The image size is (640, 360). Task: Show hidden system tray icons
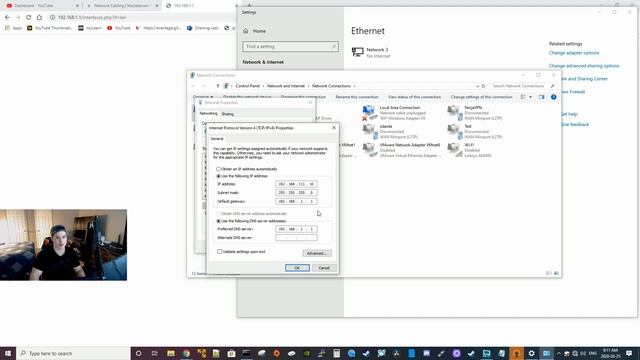coord(559,353)
